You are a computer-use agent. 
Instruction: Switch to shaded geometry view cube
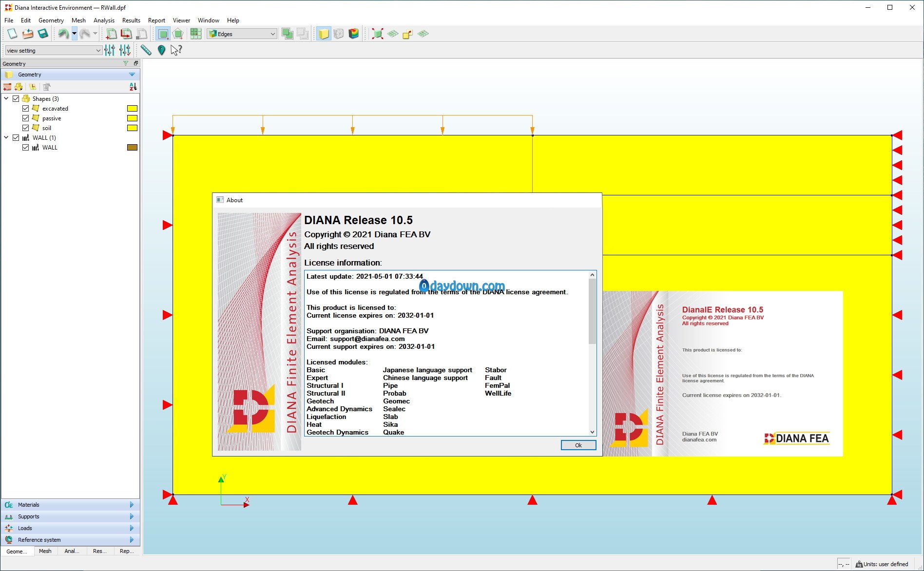[x=324, y=34]
